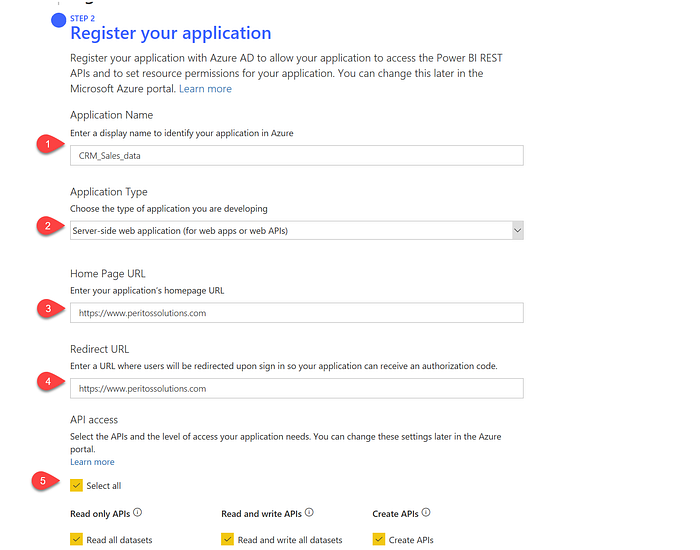Uncheck the Read all datasets checkbox
This screenshot has width=700, height=550.
click(x=76, y=539)
